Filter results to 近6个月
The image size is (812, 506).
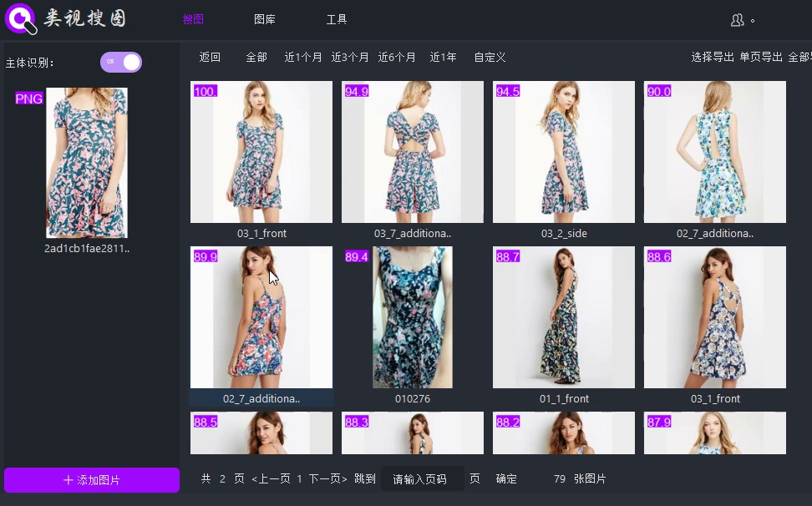(397, 57)
